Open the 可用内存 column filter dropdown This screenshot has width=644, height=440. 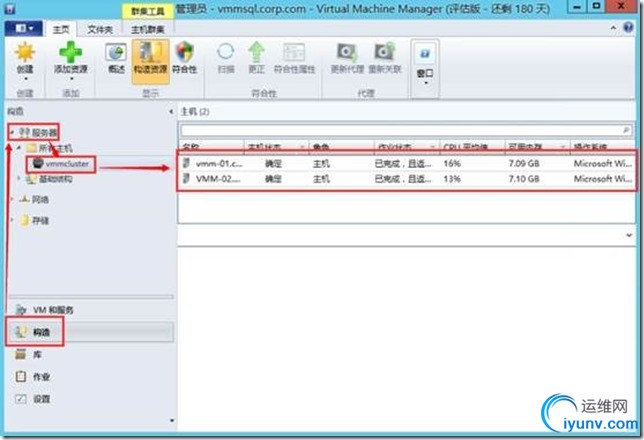[x=564, y=147]
